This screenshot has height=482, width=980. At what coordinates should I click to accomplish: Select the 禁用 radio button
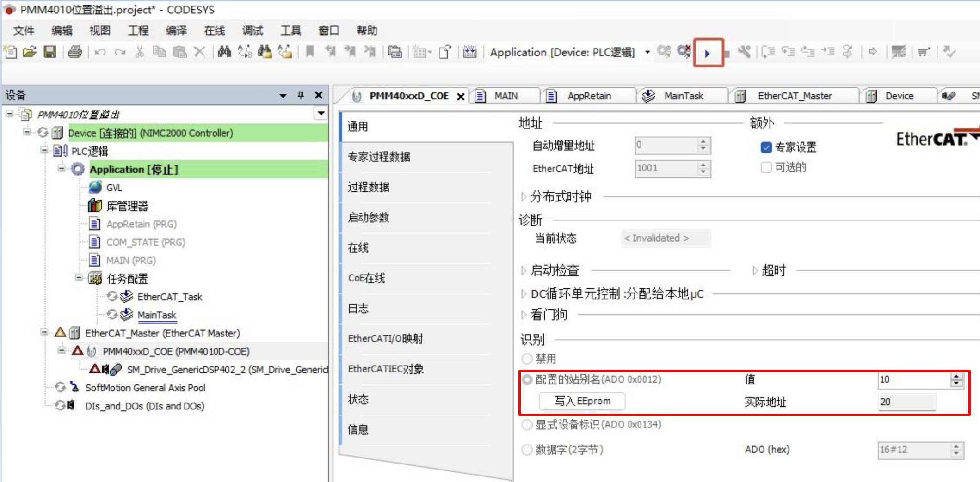[x=527, y=359]
